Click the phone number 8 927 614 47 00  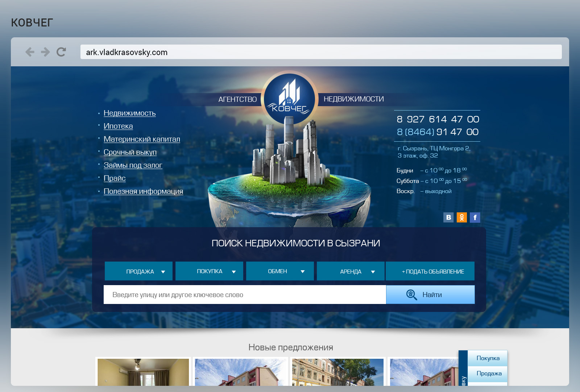click(438, 119)
